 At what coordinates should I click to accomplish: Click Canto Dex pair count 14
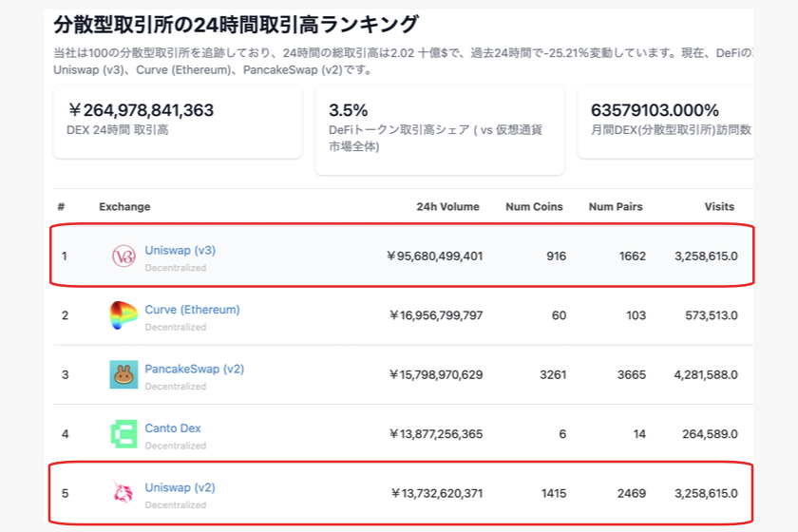[639, 434]
